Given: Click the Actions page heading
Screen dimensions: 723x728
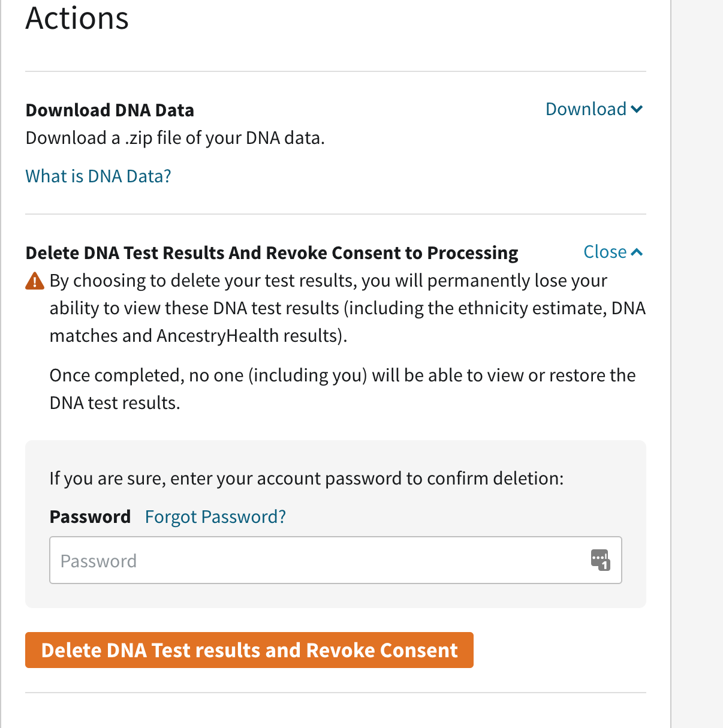Looking at the screenshot, I should tap(77, 18).
